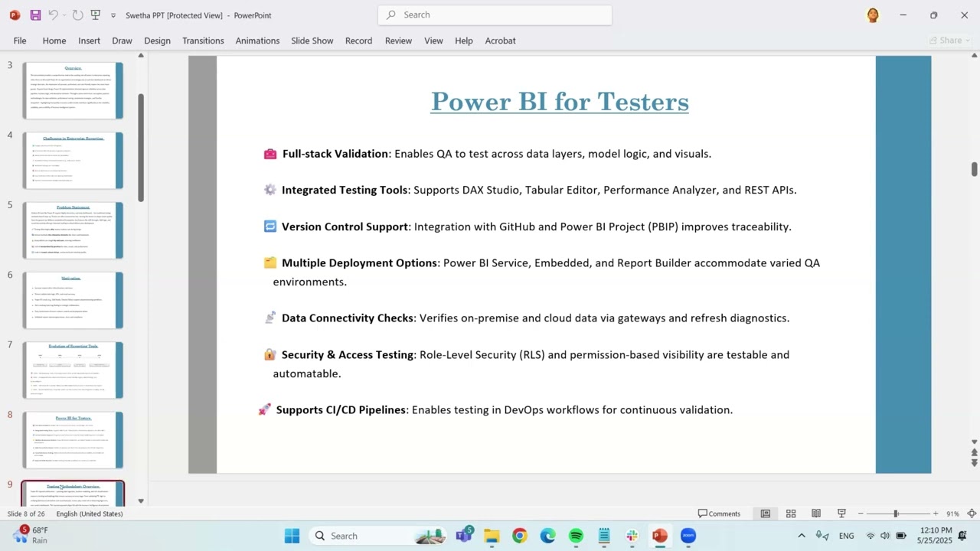The height and width of the screenshot is (551, 980).
Task: Open the Draw ribbon tab
Action: pos(122,41)
